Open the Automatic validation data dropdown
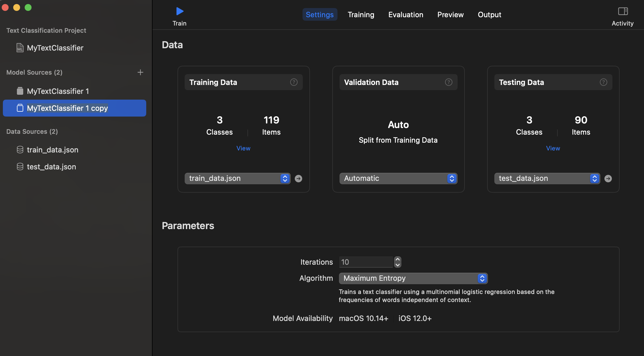This screenshot has height=356, width=644. pyautogui.click(x=398, y=179)
